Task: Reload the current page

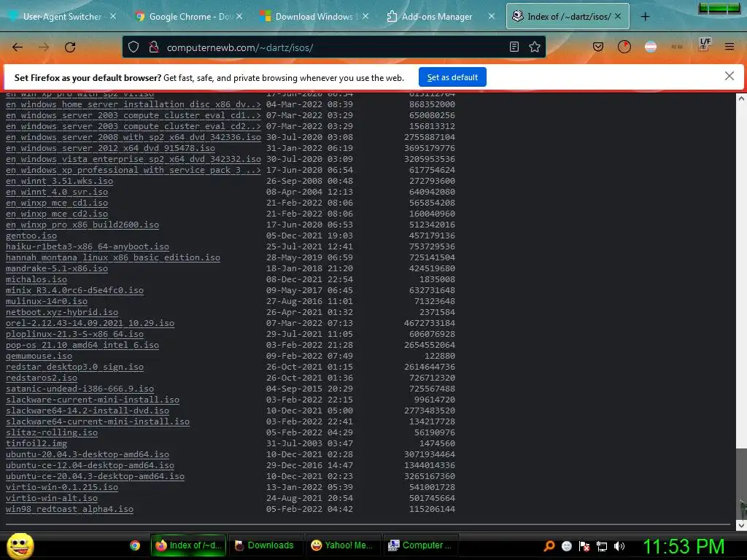Action: point(70,47)
